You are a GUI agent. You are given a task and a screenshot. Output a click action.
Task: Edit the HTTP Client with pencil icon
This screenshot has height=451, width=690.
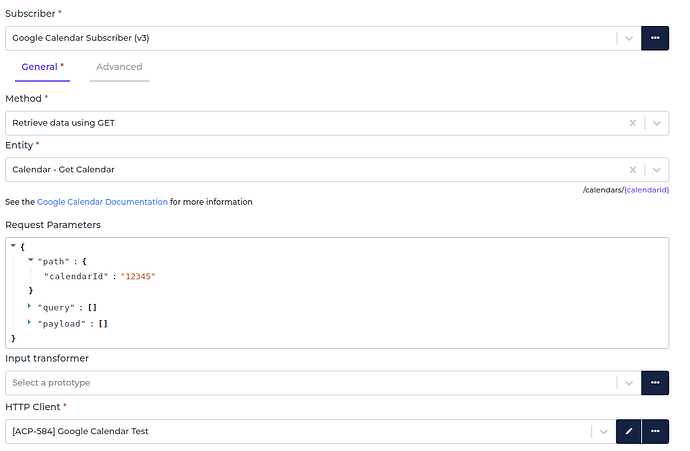tap(629, 431)
